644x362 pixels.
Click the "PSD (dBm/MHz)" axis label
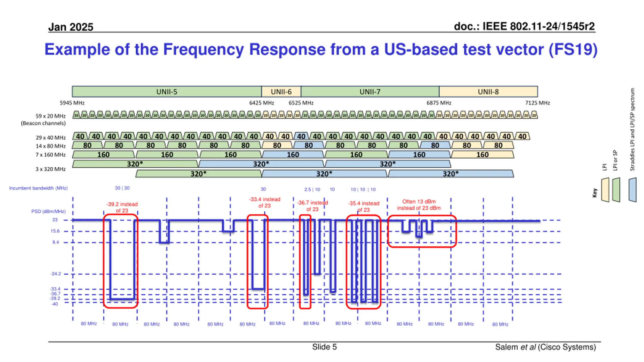[x=49, y=211]
